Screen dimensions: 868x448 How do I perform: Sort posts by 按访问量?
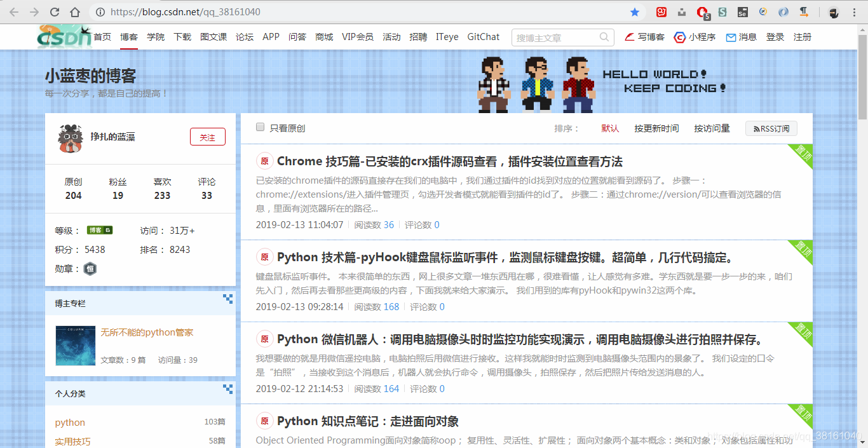712,128
